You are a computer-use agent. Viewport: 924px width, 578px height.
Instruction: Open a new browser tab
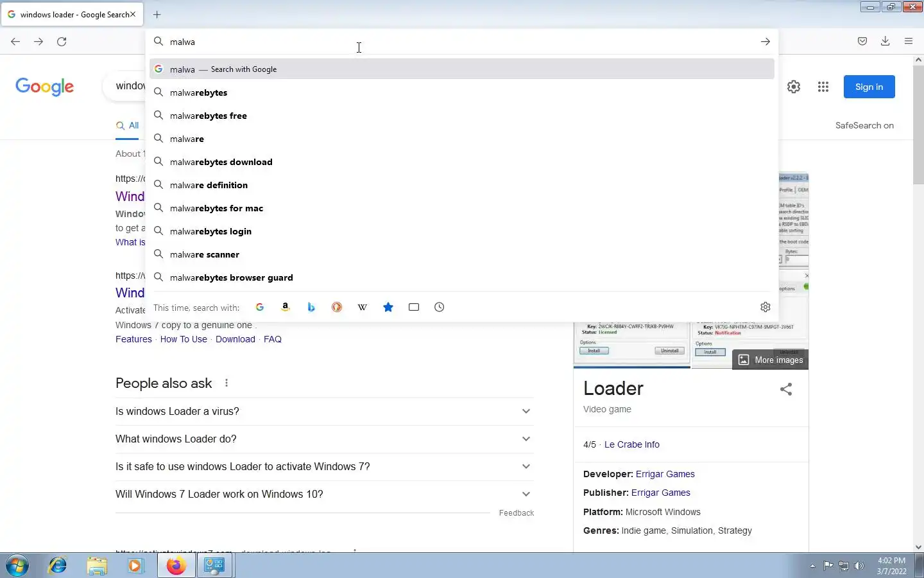[x=157, y=14]
